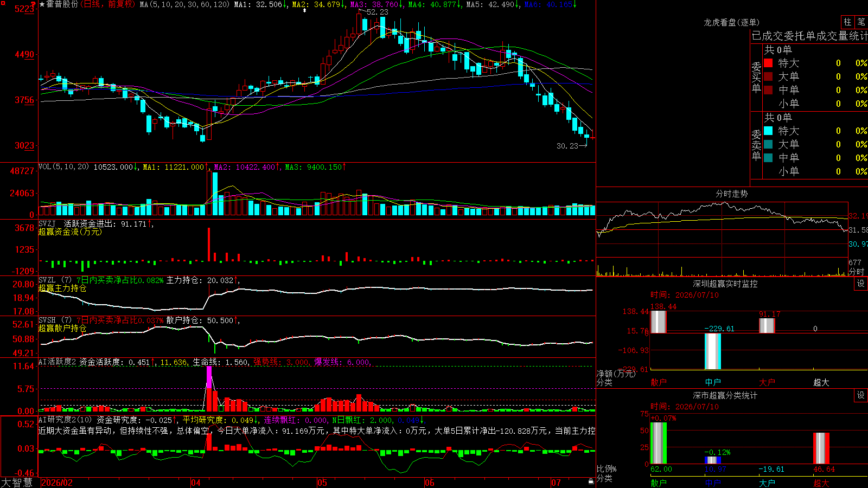This screenshot has width=868, height=488.
Task: Click the blue 中户 bar in 分类统计
Action: click(713, 460)
